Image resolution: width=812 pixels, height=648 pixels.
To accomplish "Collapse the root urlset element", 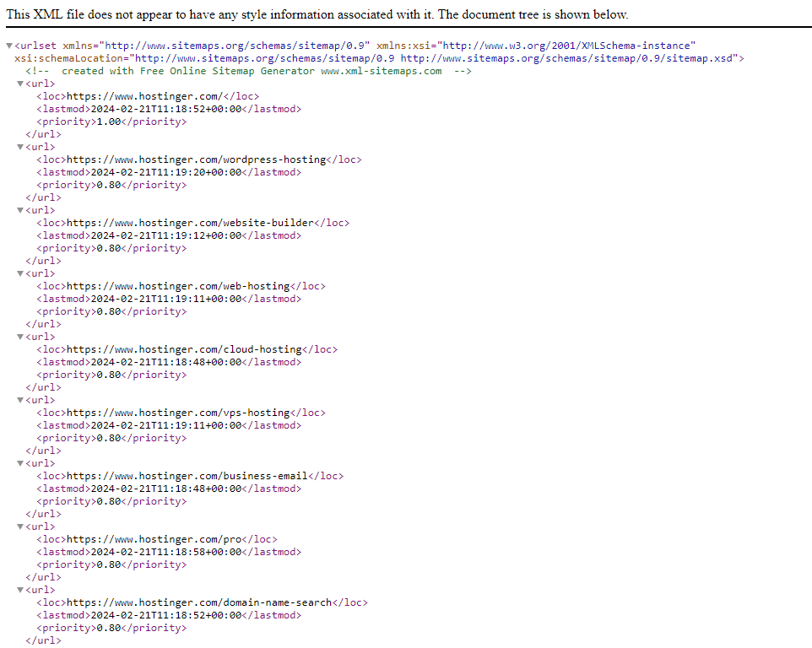I will (8, 46).
